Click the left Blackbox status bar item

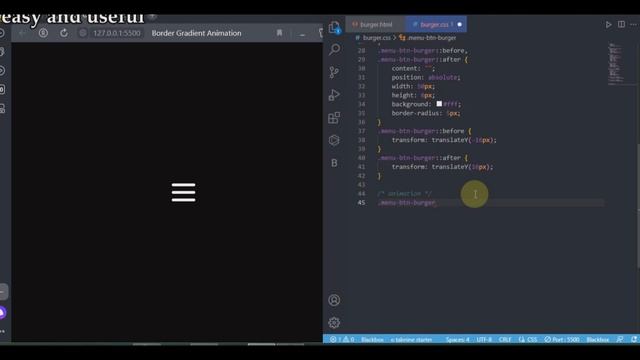(372, 340)
